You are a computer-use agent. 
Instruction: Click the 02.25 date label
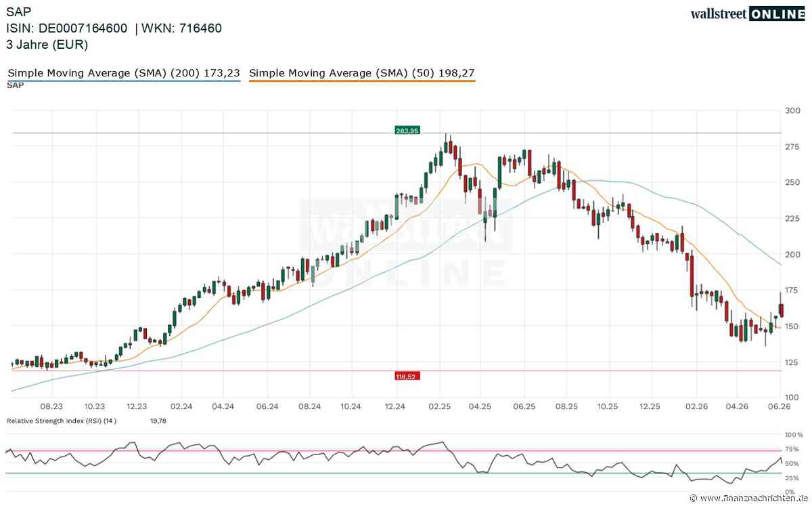(x=440, y=406)
